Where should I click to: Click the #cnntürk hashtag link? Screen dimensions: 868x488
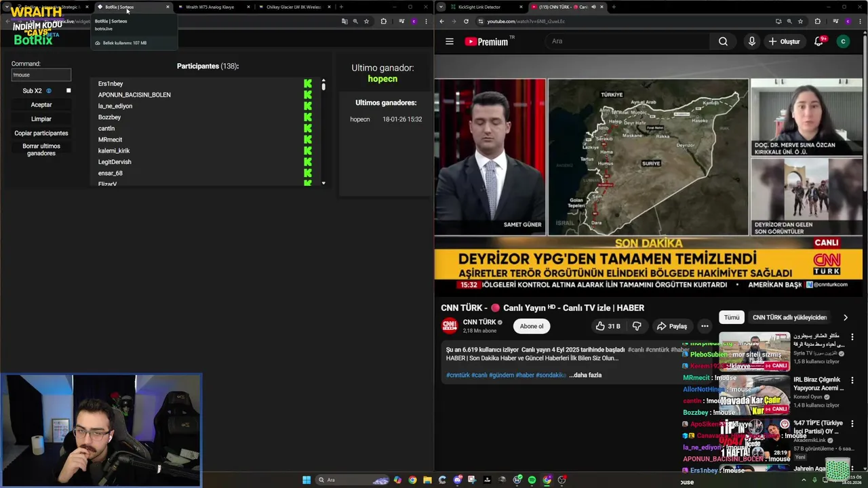(458, 375)
